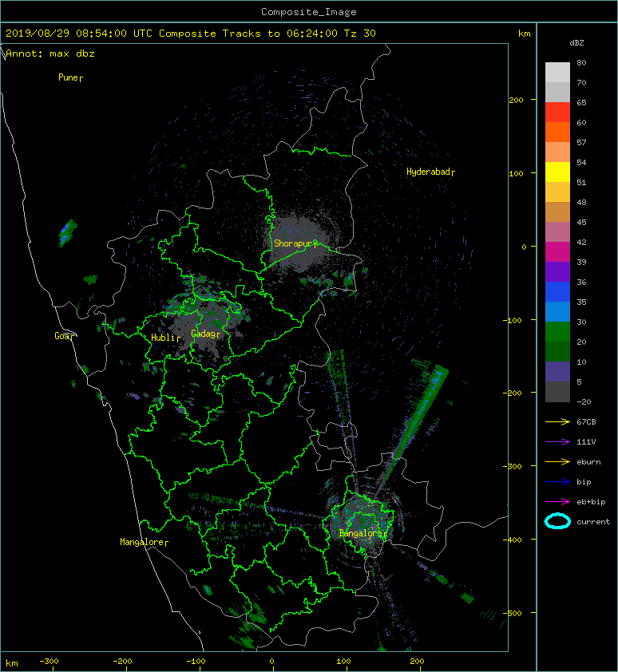618x672 pixels.
Task: Click the 67CB legend label
Action: tap(586, 422)
